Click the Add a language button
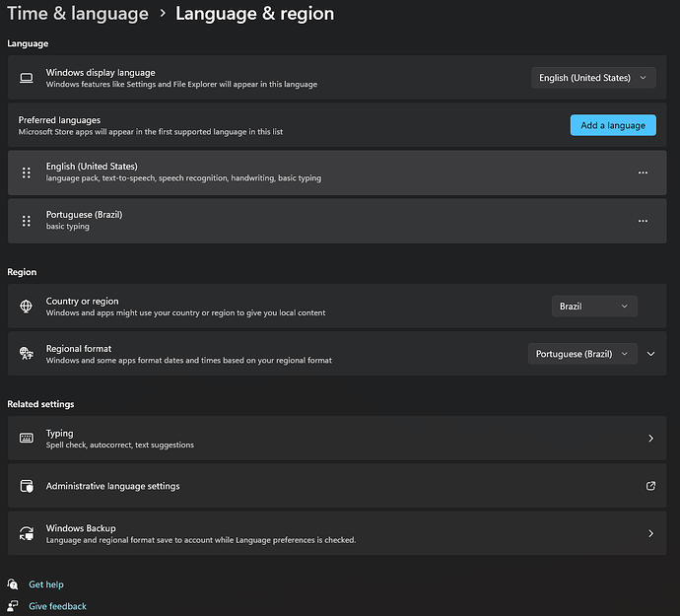680x616 pixels. tap(612, 125)
